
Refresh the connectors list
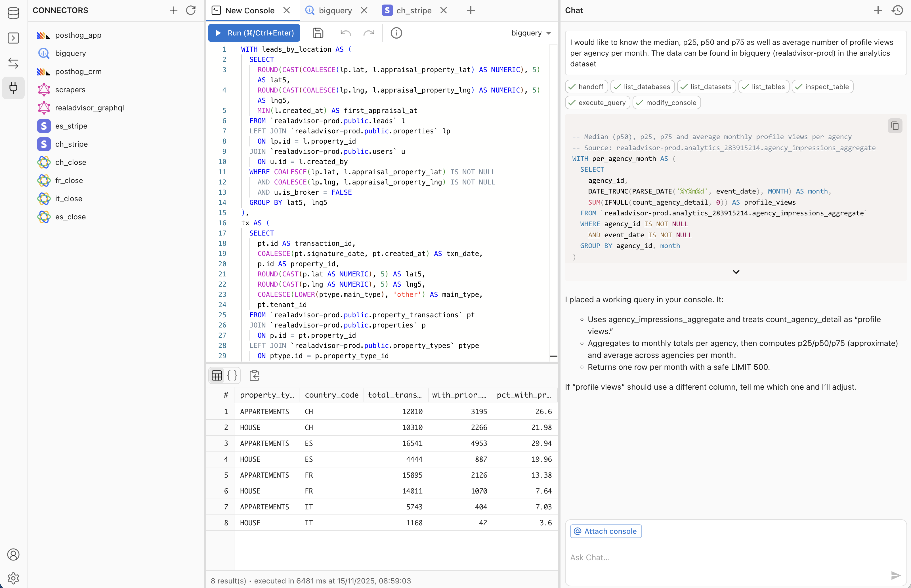(191, 10)
